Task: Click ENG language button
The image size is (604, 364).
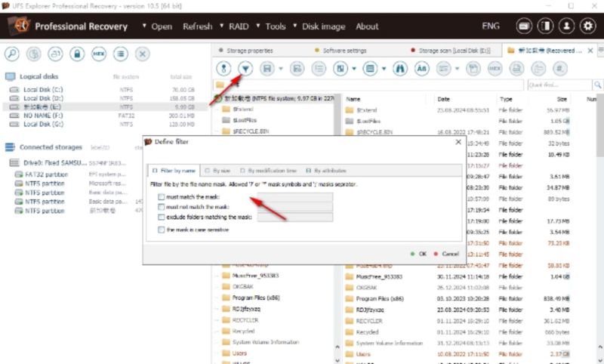Action: click(x=490, y=26)
